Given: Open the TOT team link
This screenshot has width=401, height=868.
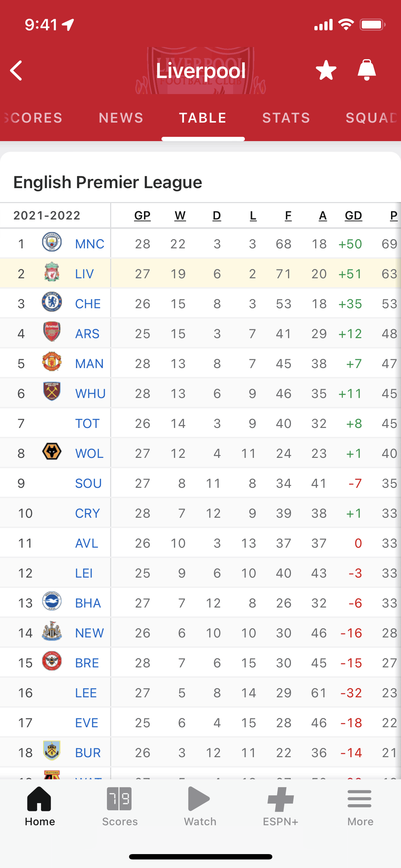Looking at the screenshot, I should click(x=87, y=424).
